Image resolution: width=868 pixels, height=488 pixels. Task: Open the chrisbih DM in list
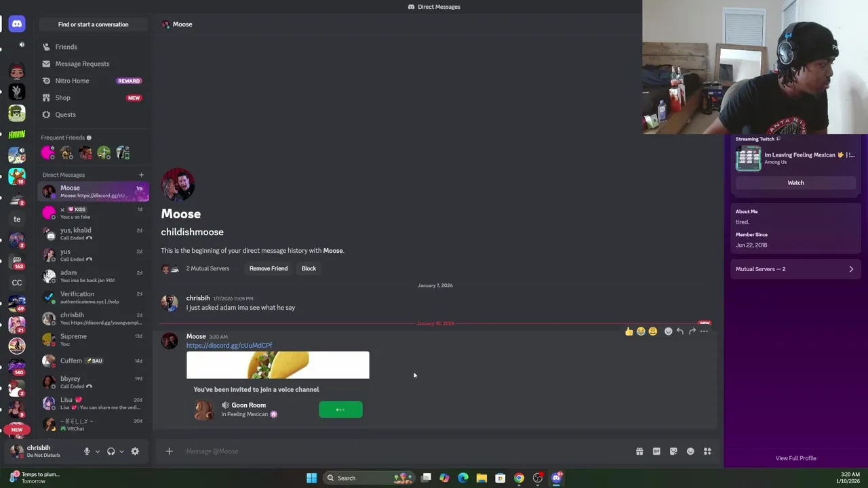94,319
